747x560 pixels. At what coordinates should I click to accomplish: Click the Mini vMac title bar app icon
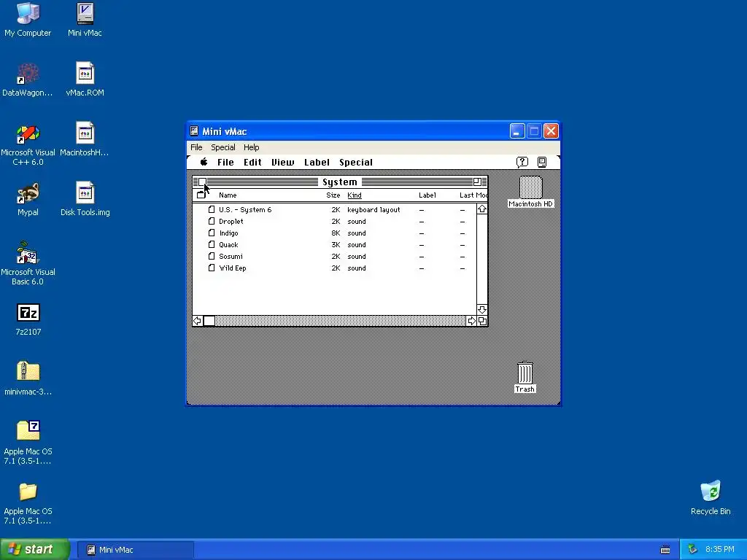(194, 131)
